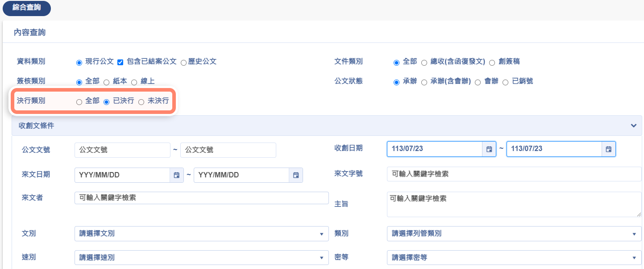Open the 請選擇文別 dropdown
This screenshot has height=269, width=644.
tap(201, 234)
